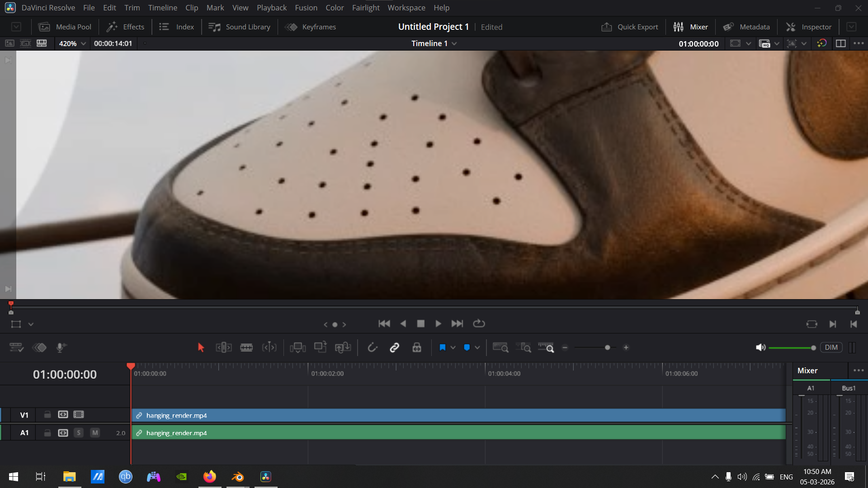Open Blender from the Windows taskbar
Screen dimensions: 868x488
(238, 477)
